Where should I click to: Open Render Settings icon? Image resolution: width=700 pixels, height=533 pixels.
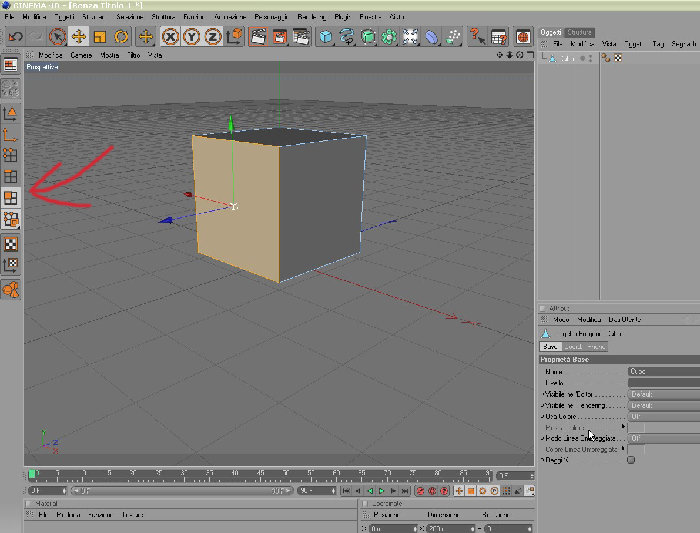301,37
